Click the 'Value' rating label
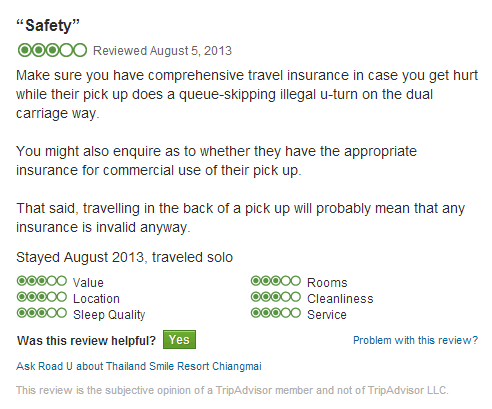The width and height of the screenshot is (492, 409). 88,283
